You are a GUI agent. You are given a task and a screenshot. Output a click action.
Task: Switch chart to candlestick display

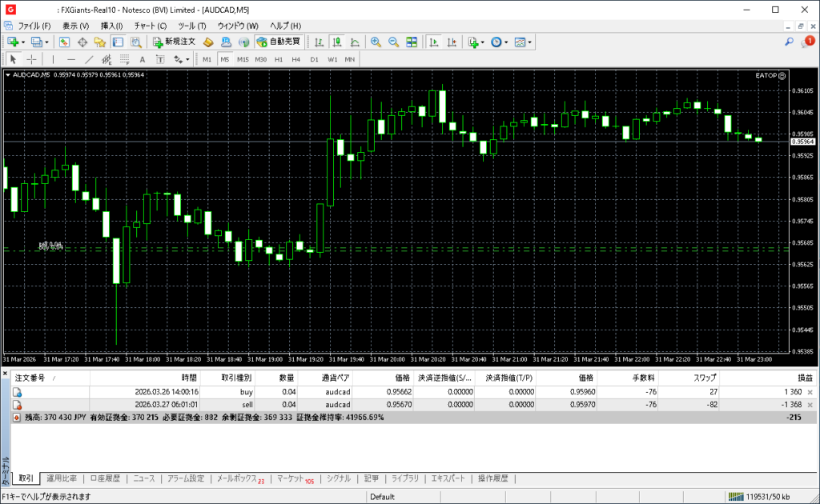click(x=336, y=42)
